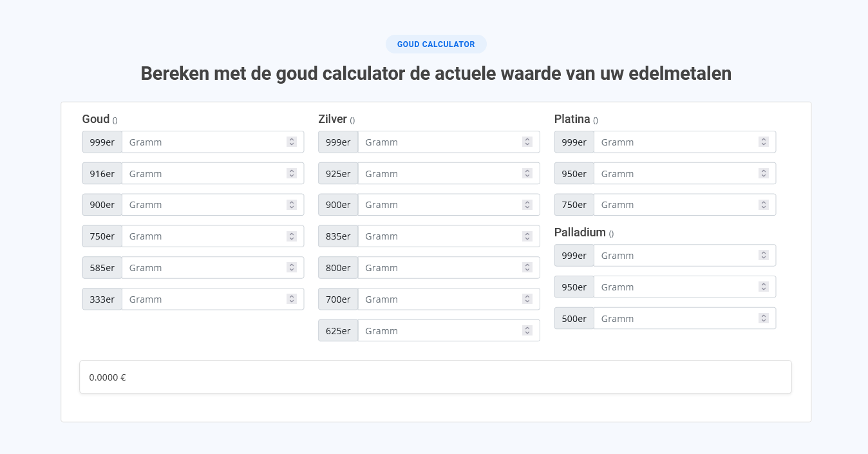The height and width of the screenshot is (454, 868).
Task: Click the Goud 900er addon label
Action: [x=102, y=205]
